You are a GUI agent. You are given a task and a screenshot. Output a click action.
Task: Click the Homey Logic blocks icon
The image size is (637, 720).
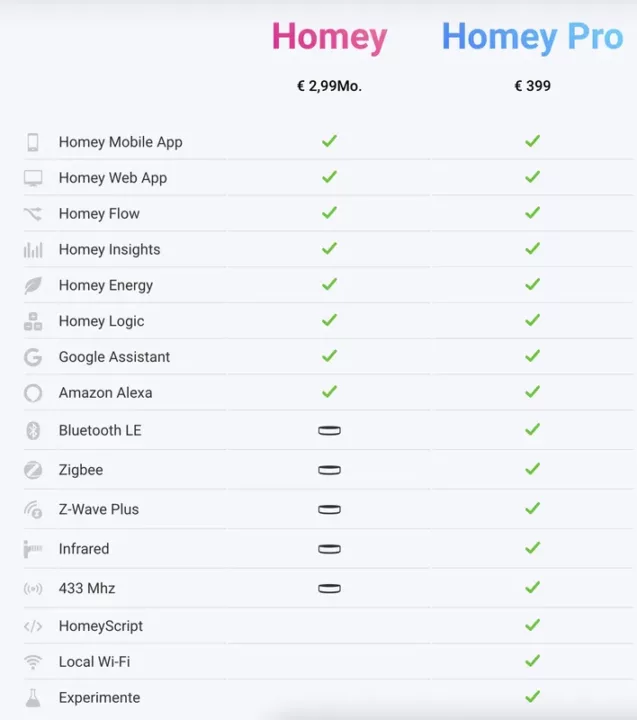pos(33,321)
